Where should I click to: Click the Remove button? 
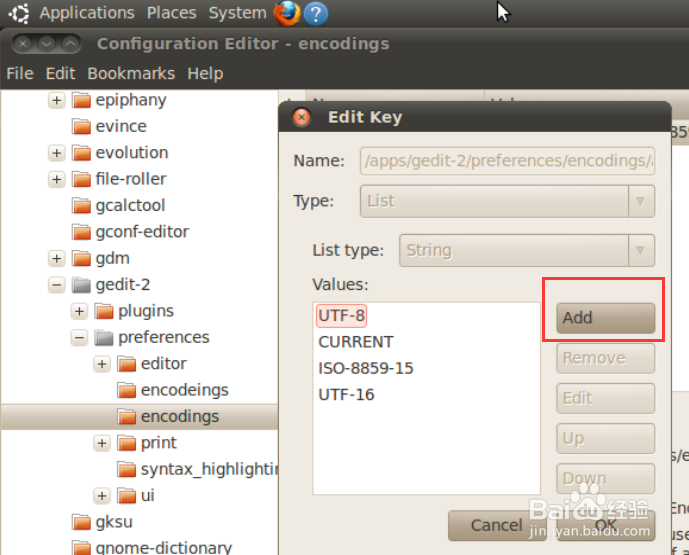coord(606,358)
